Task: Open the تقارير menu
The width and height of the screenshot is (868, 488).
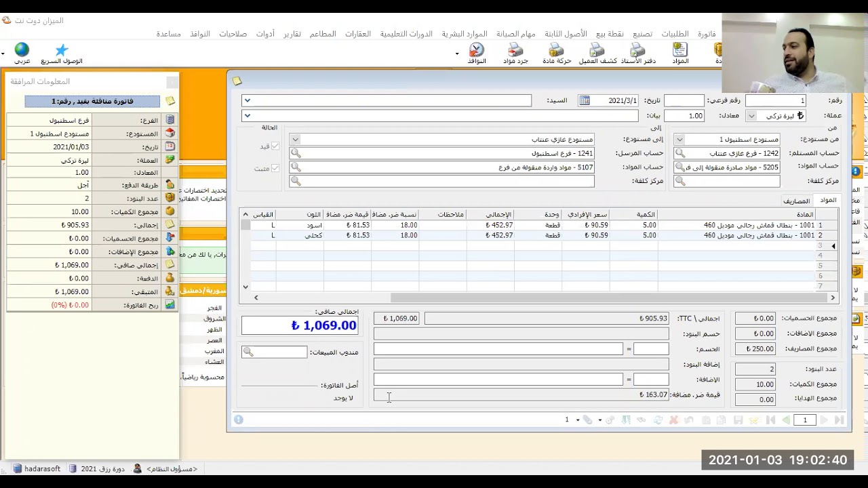Action: point(292,34)
